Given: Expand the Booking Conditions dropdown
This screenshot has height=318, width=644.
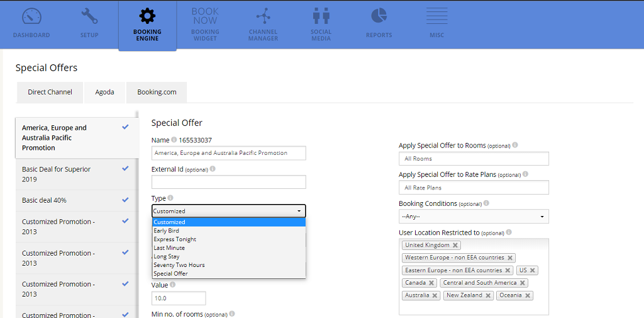Looking at the screenshot, I should point(473,217).
